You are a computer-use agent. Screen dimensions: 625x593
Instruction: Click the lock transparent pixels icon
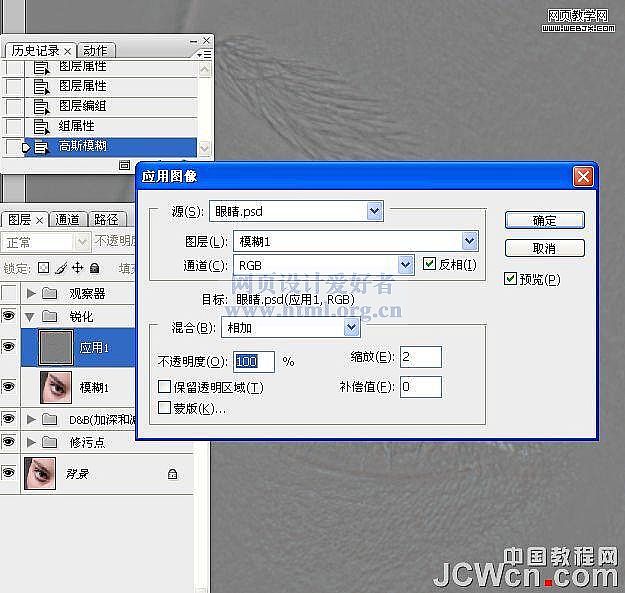43,267
